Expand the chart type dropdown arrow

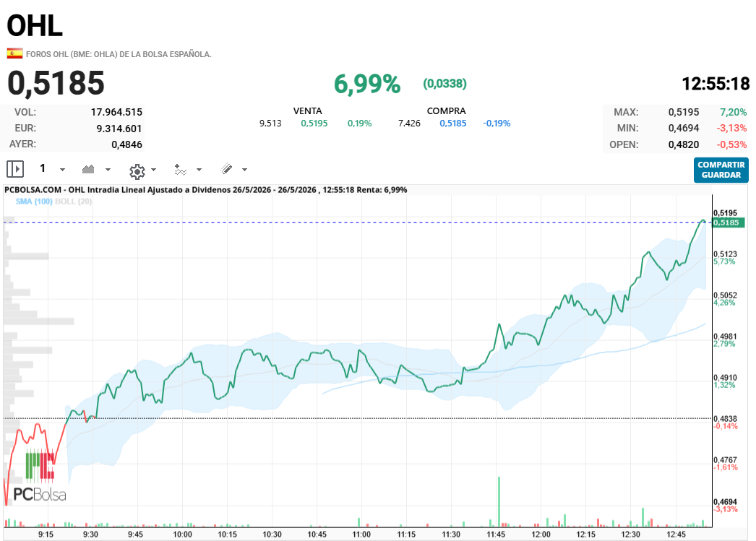[x=108, y=170]
